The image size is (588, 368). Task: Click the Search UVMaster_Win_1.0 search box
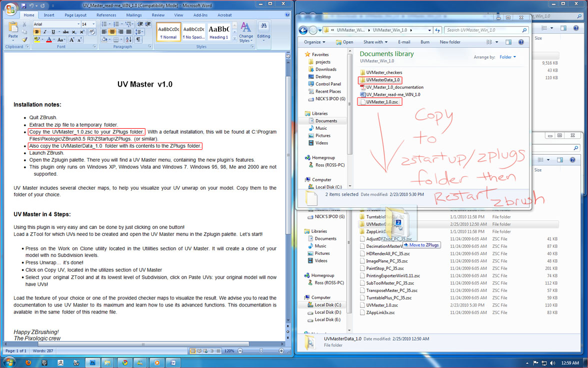pyautogui.click(x=482, y=31)
